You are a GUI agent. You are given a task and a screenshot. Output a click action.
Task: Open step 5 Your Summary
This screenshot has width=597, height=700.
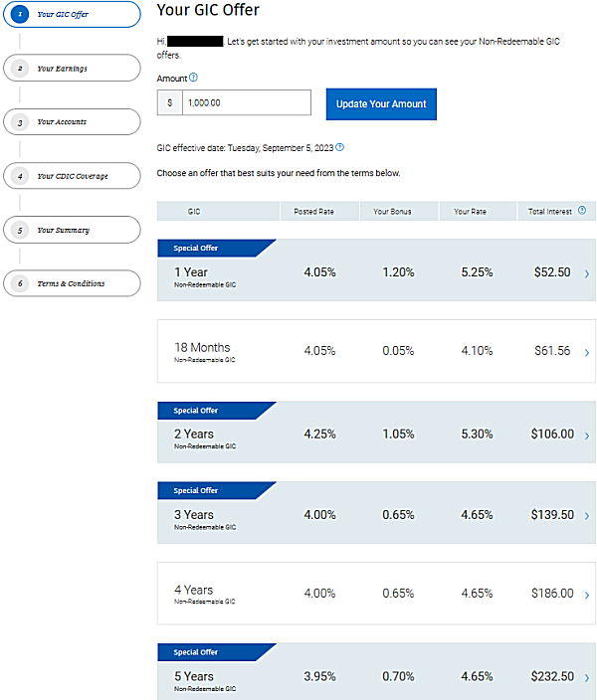point(71,230)
